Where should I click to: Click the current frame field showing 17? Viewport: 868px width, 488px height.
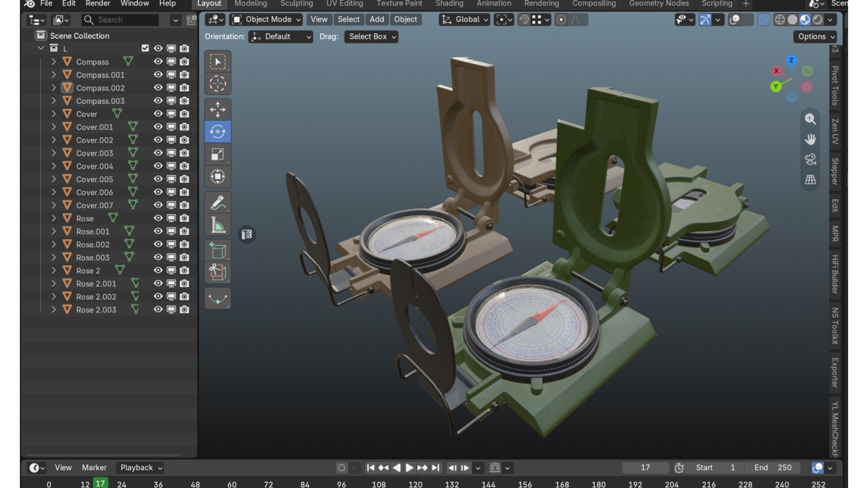pos(645,468)
